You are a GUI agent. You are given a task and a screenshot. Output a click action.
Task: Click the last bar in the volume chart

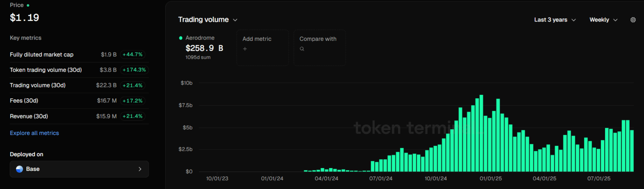[632, 151]
